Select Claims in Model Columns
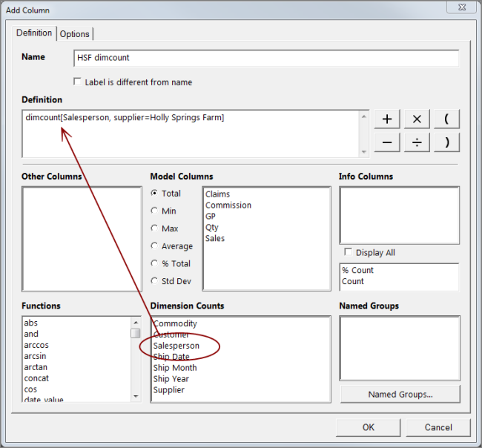 217,194
